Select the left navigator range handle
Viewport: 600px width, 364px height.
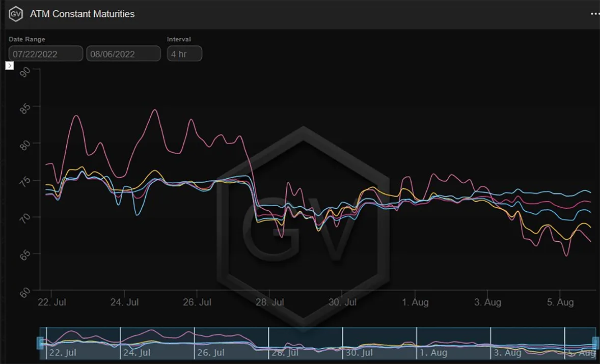coord(40,343)
